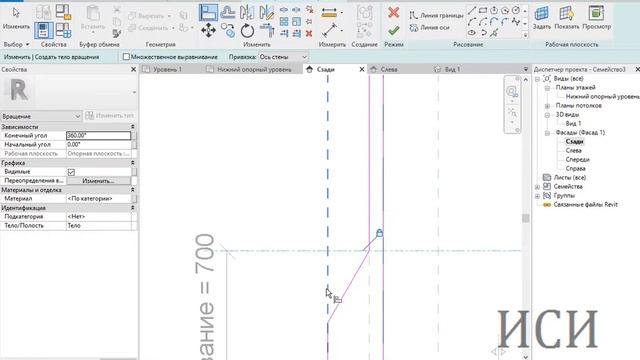Collapse the Графика section
The height and width of the screenshot is (360, 640).
(132, 163)
